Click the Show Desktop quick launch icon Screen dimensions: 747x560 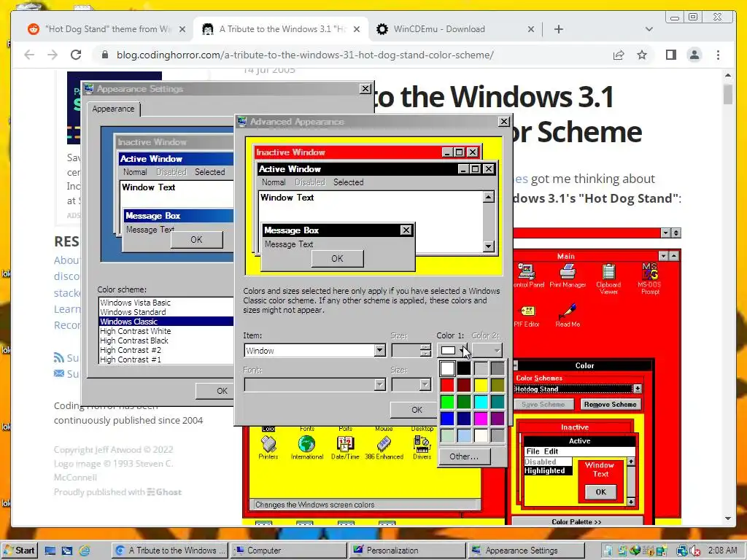pos(50,551)
